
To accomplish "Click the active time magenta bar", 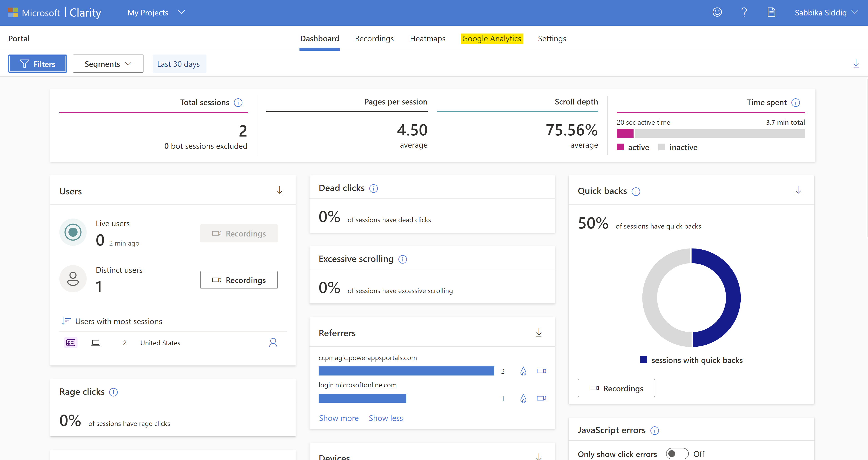I will coord(625,133).
